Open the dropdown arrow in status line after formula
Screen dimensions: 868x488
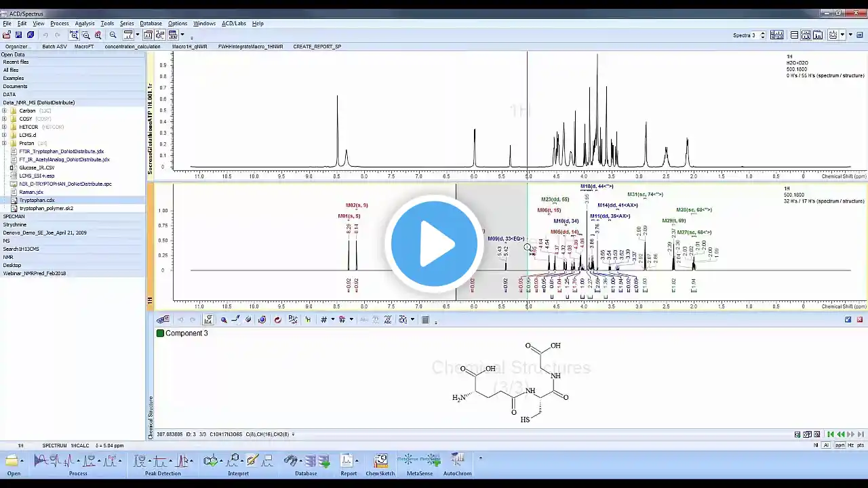click(293, 434)
